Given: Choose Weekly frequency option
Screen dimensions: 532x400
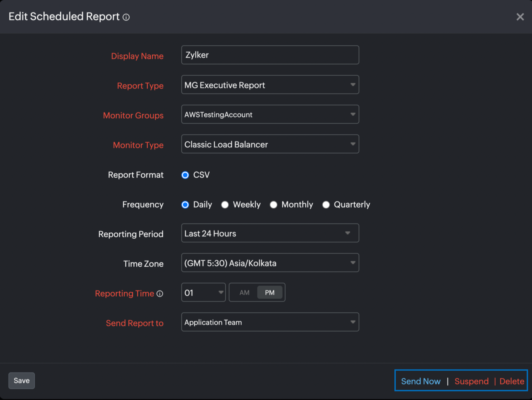Looking at the screenshot, I should tap(225, 205).
